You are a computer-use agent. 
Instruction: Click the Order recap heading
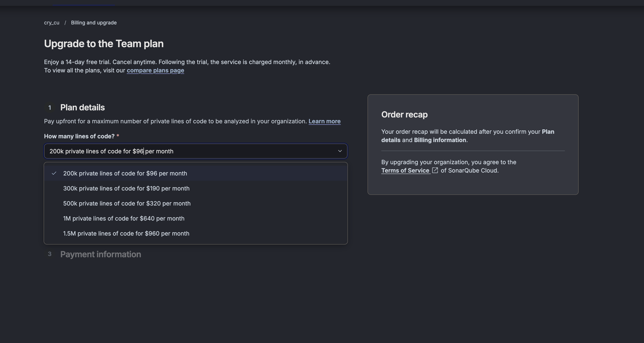pos(404,114)
